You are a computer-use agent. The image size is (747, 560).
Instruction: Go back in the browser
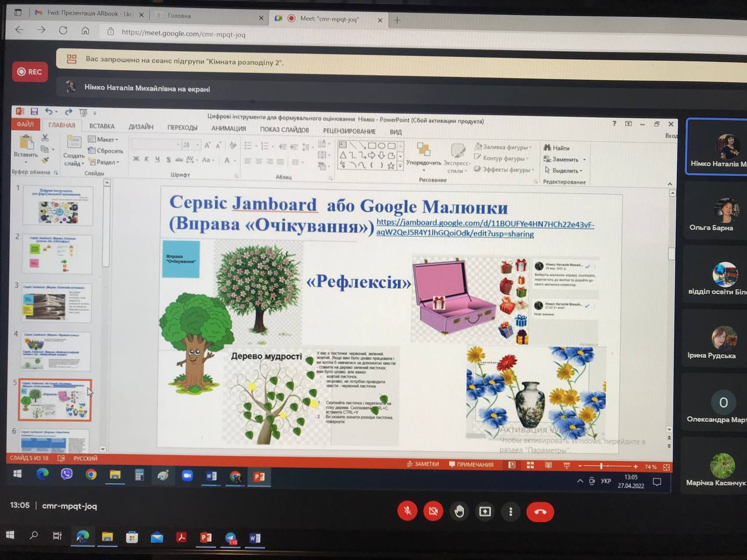pos(19,30)
